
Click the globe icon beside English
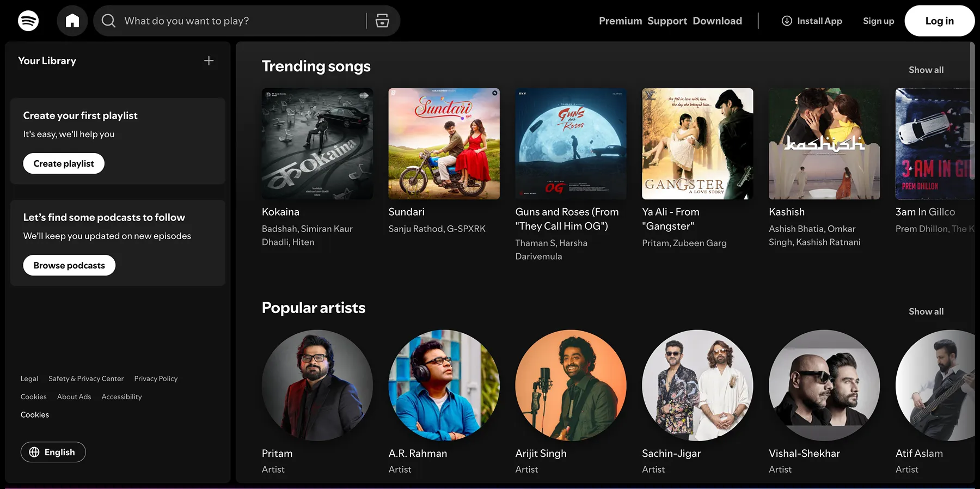34,452
